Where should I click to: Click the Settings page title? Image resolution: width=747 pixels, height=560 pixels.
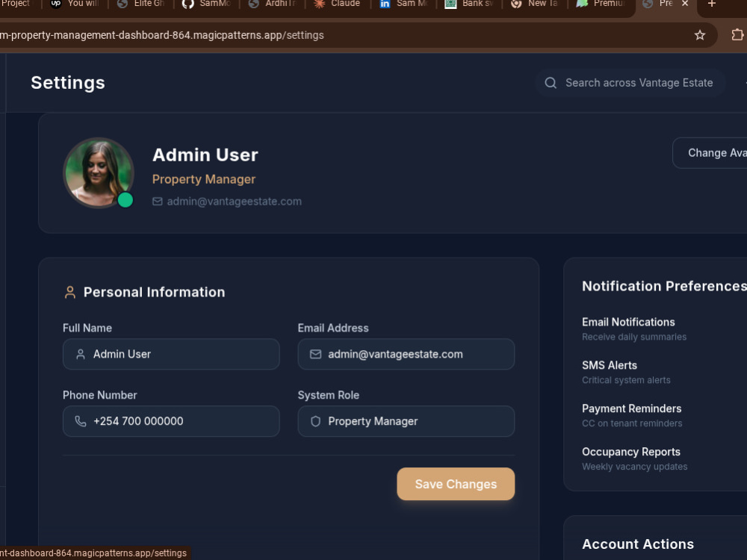(x=68, y=83)
